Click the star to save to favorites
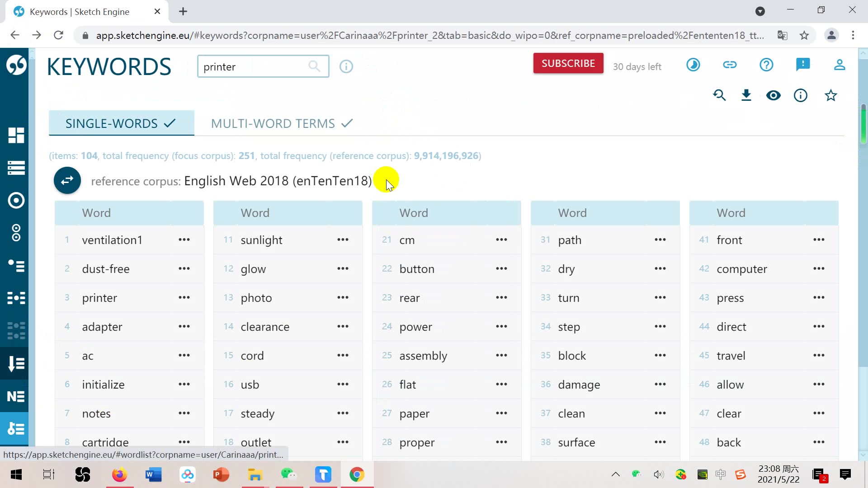Image resolution: width=868 pixels, height=488 pixels. pyautogui.click(x=831, y=95)
